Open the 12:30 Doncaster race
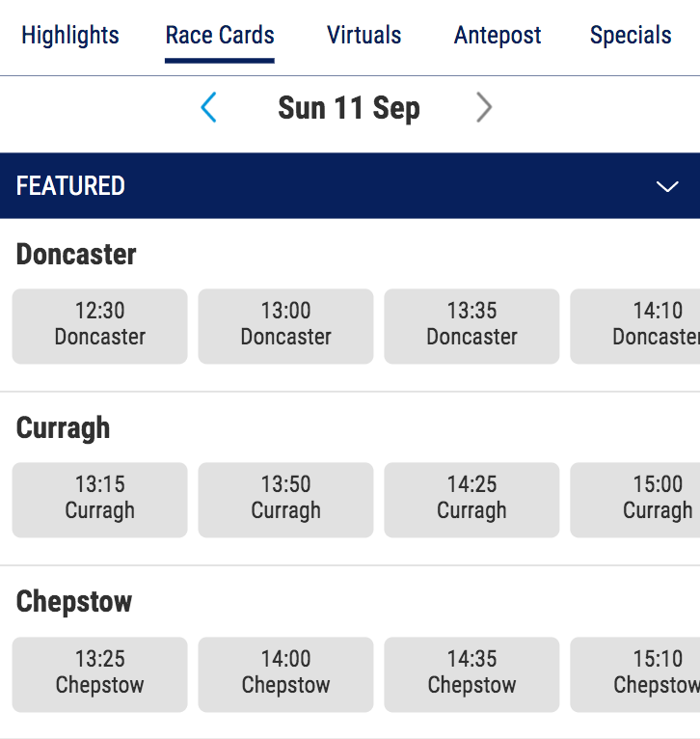The image size is (700, 739). [100, 325]
